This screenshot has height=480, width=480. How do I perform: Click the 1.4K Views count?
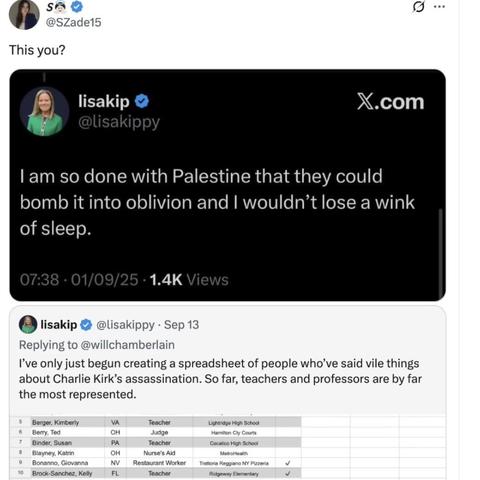point(189,280)
